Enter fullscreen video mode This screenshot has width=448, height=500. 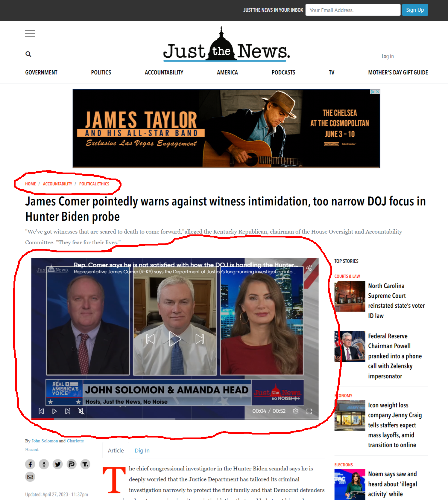[309, 411]
